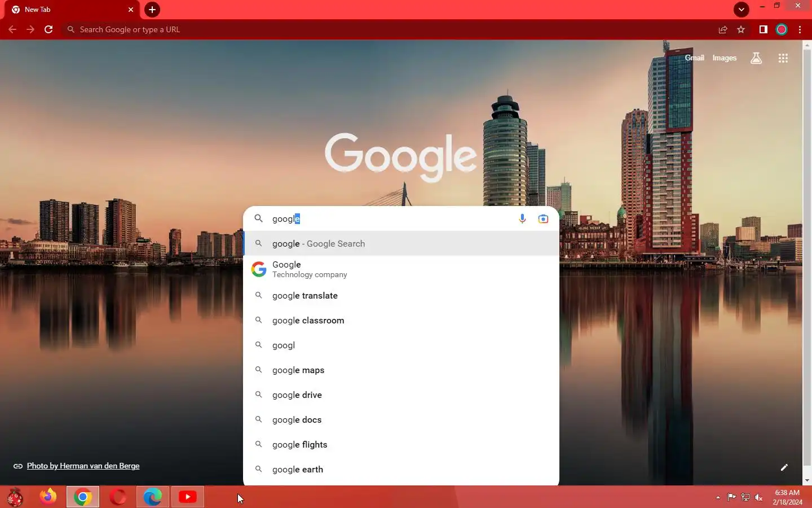Launch Opera from the taskbar

[x=118, y=497]
